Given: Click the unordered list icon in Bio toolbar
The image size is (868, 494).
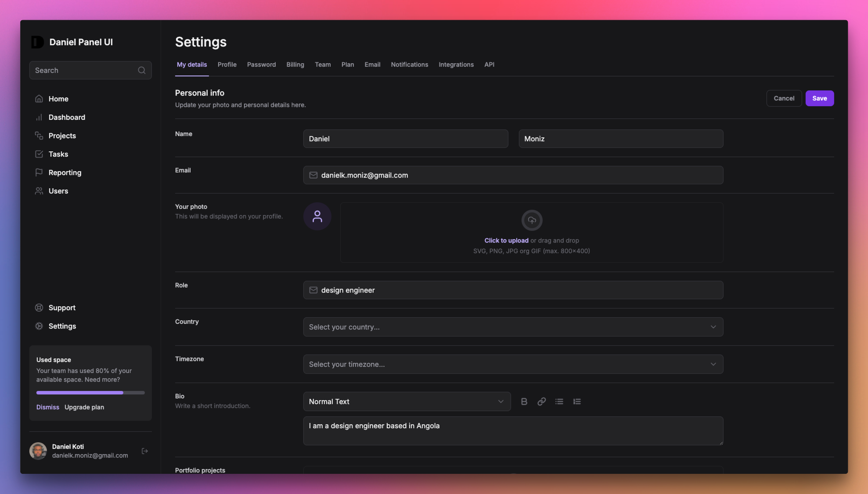Looking at the screenshot, I should coord(559,401).
